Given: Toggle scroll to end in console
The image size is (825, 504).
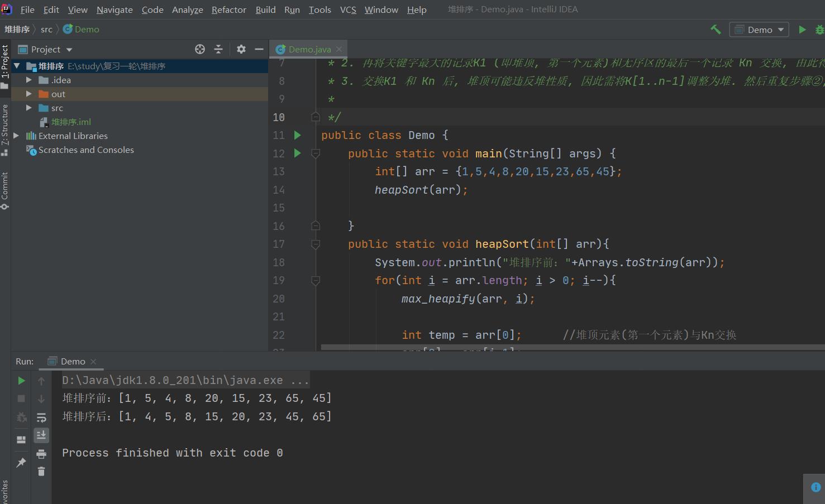Looking at the screenshot, I should [41, 435].
